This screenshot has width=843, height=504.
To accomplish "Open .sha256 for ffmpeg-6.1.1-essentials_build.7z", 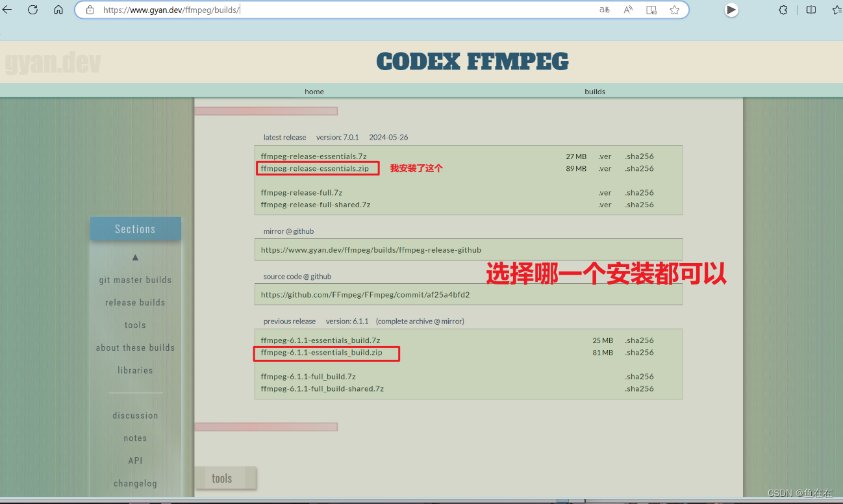I will (639, 340).
